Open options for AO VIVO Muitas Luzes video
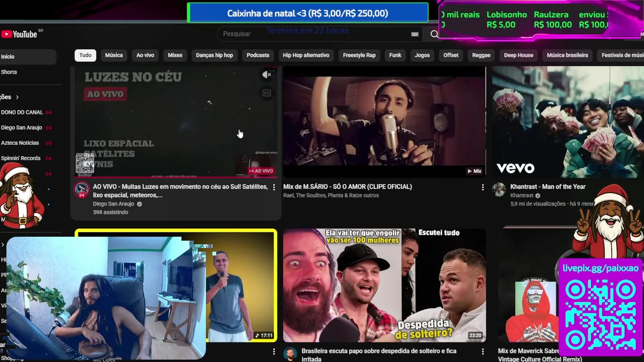This screenshot has width=644, height=362. pos(274,187)
